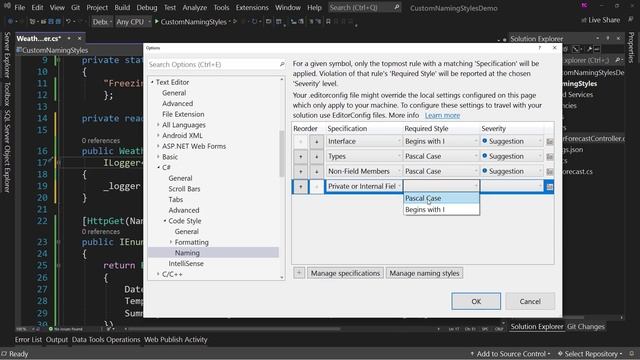The width and height of the screenshot is (640, 360).
Task: Add a new naming rule with plus button
Action: point(299,273)
